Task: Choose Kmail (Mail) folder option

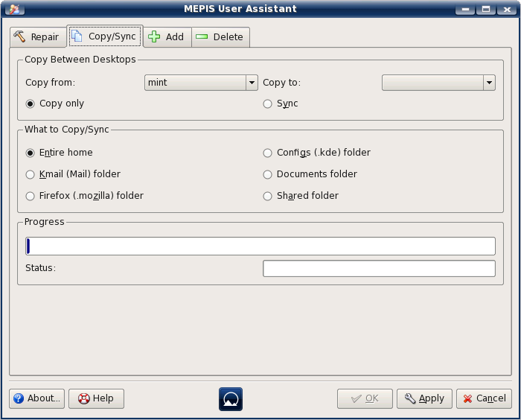Action: pyautogui.click(x=31, y=174)
